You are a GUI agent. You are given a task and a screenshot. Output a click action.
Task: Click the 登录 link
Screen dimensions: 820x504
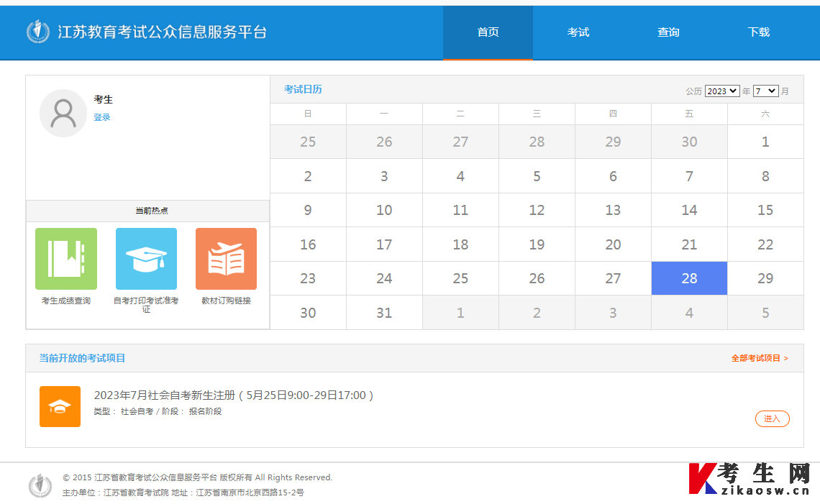click(102, 117)
